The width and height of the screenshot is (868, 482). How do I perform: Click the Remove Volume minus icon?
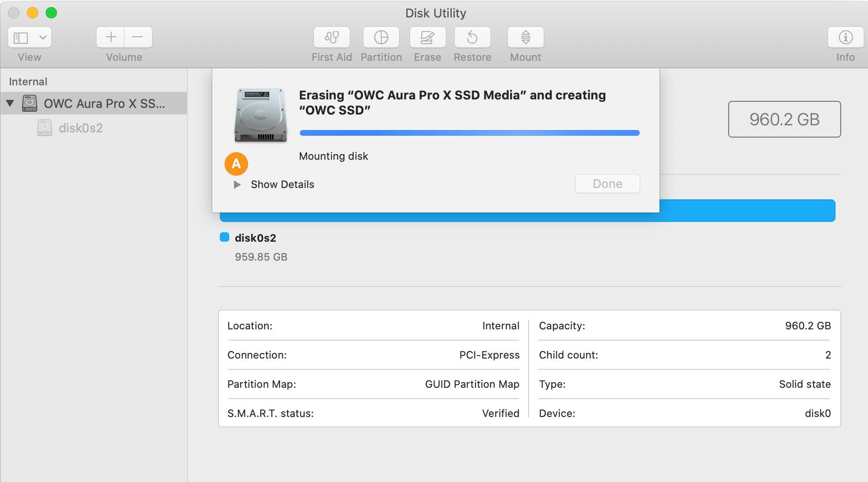[138, 37]
